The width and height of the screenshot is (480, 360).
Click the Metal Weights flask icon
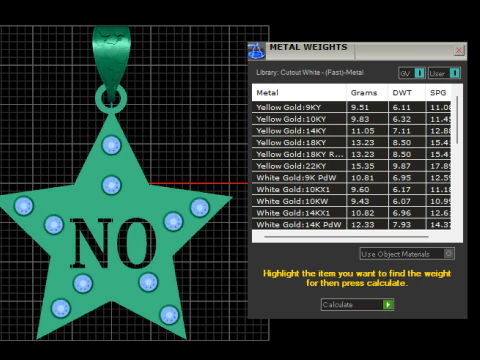point(256,51)
